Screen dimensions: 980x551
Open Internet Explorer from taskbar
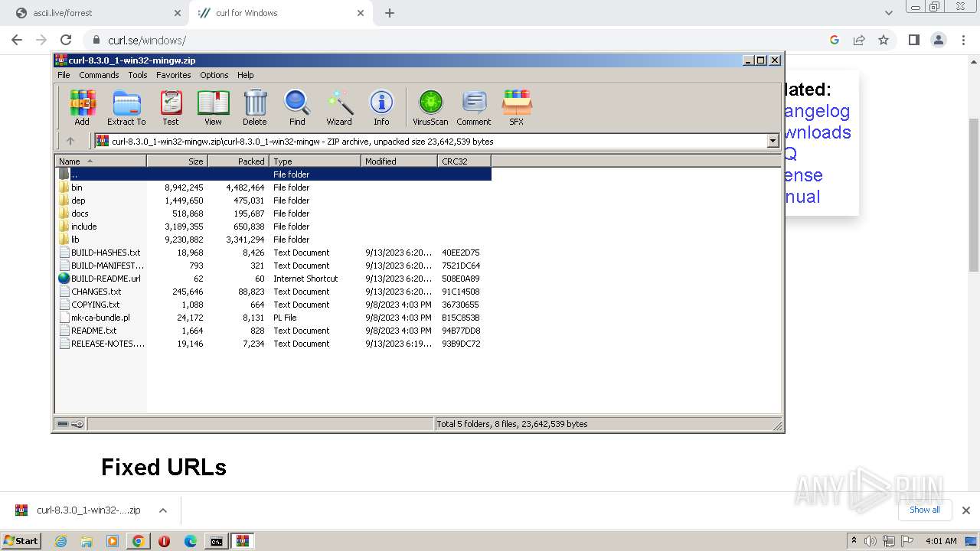coord(60,541)
